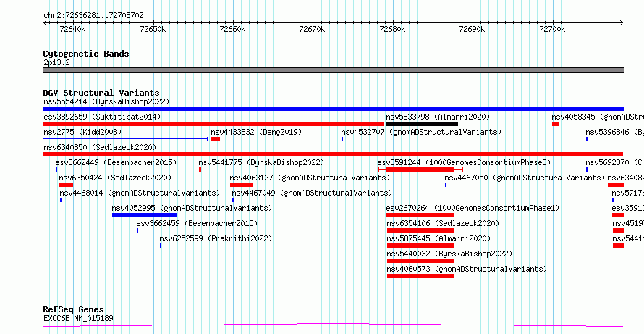The image size is (644, 334).
Task: Click the RefSeq Genes track title
Action: pos(74,310)
